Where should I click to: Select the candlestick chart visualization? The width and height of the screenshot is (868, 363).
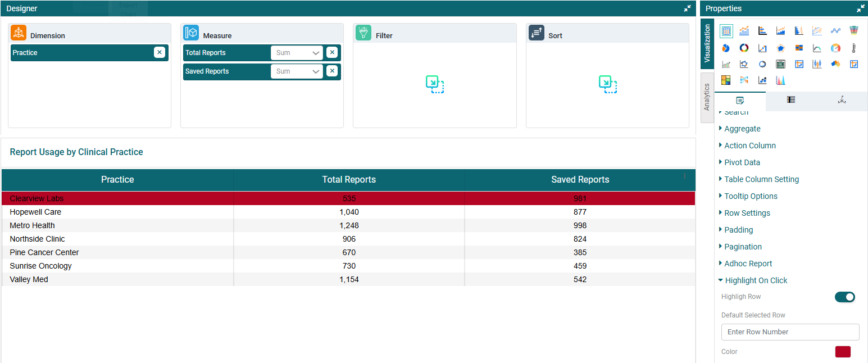(x=817, y=64)
